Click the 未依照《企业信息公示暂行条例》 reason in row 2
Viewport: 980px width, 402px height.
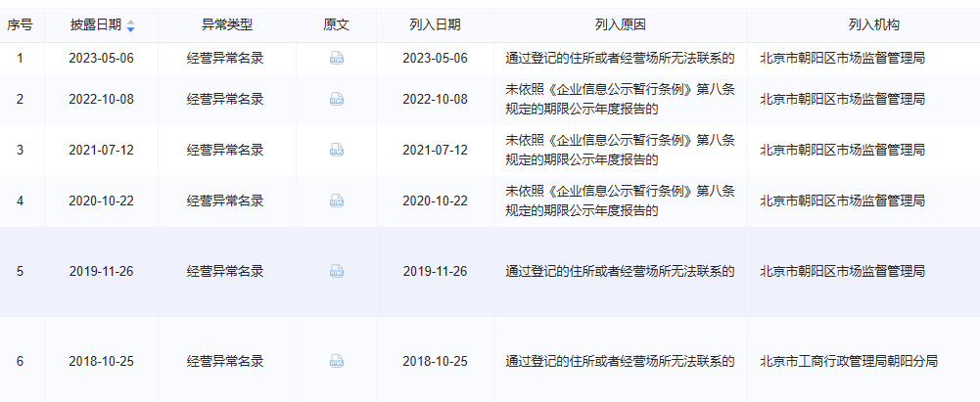[x=620, y=99]
